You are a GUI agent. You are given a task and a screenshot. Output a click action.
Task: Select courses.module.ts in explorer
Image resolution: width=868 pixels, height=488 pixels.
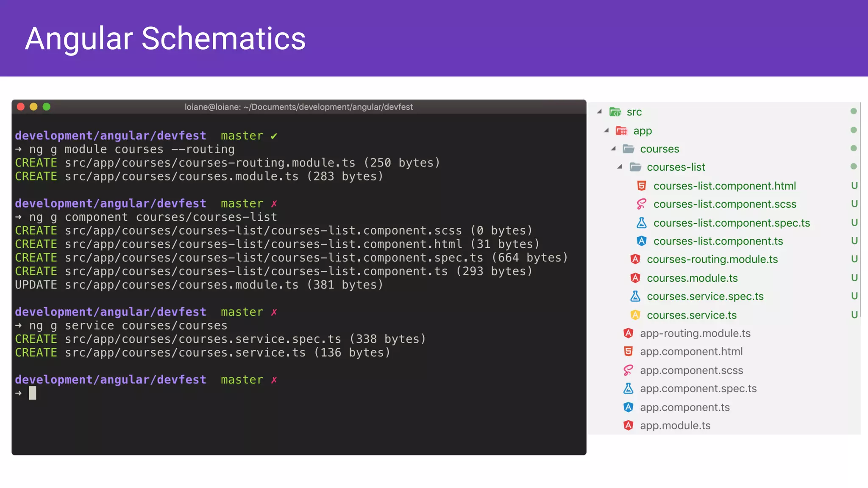(692, 278)
